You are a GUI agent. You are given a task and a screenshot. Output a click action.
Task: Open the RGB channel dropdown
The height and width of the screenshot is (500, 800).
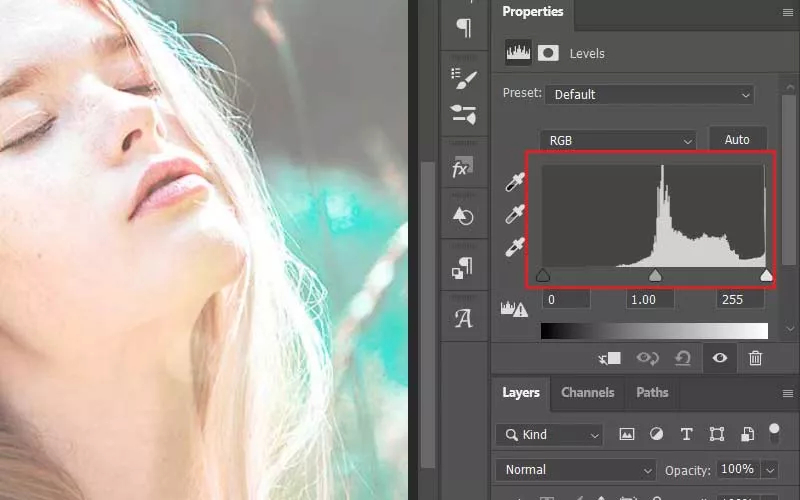(x=617, y=141)
